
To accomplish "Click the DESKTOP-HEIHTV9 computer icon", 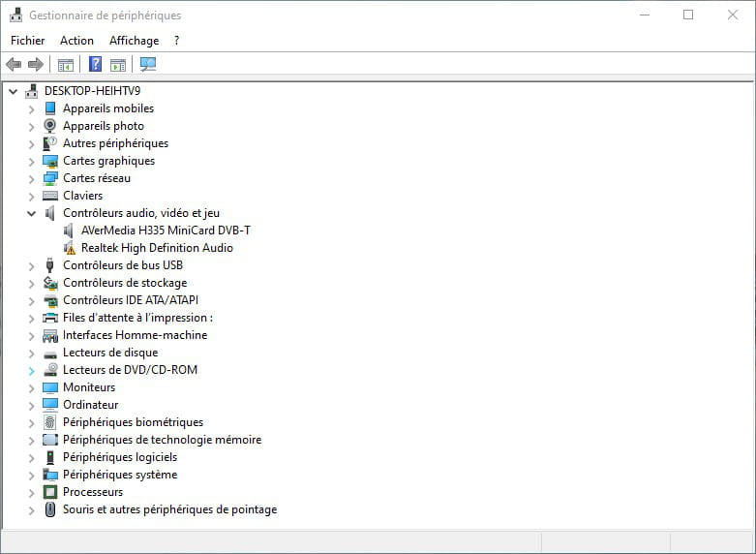I will (31, 91).
